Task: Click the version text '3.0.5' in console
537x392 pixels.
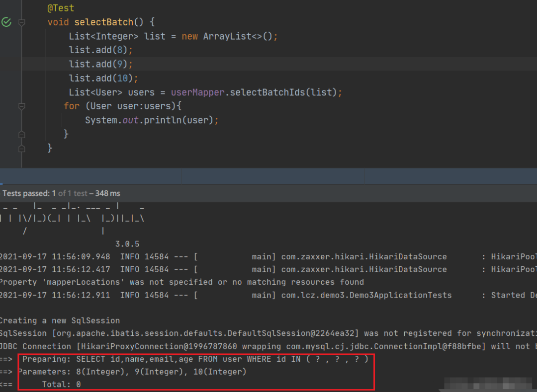Action: (x=127, y=244)
